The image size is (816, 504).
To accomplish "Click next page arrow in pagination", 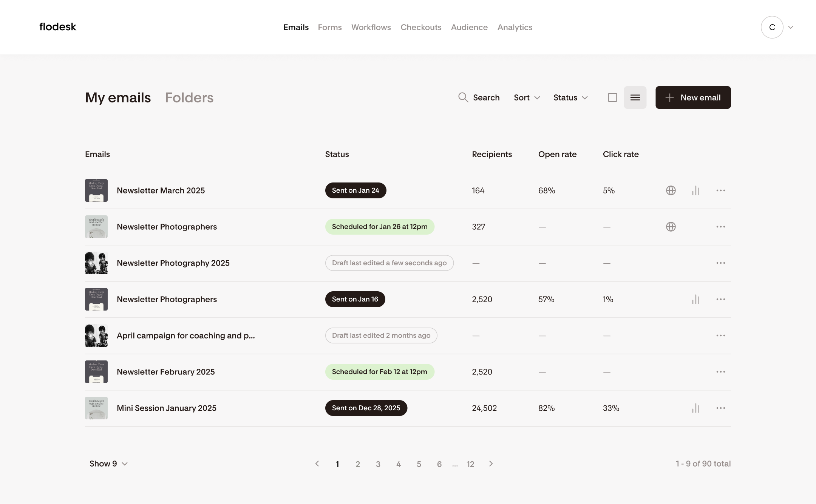I will tap(491, 464).
